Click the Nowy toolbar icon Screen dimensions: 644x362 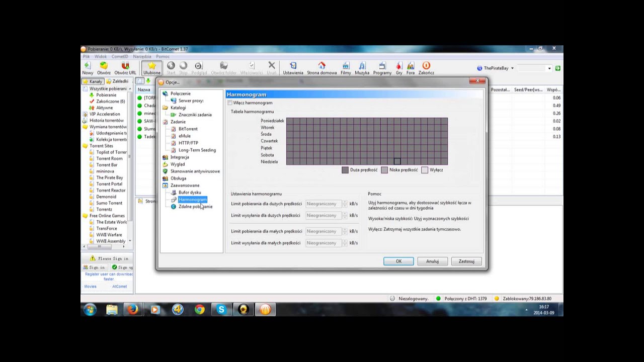[88, 68]
